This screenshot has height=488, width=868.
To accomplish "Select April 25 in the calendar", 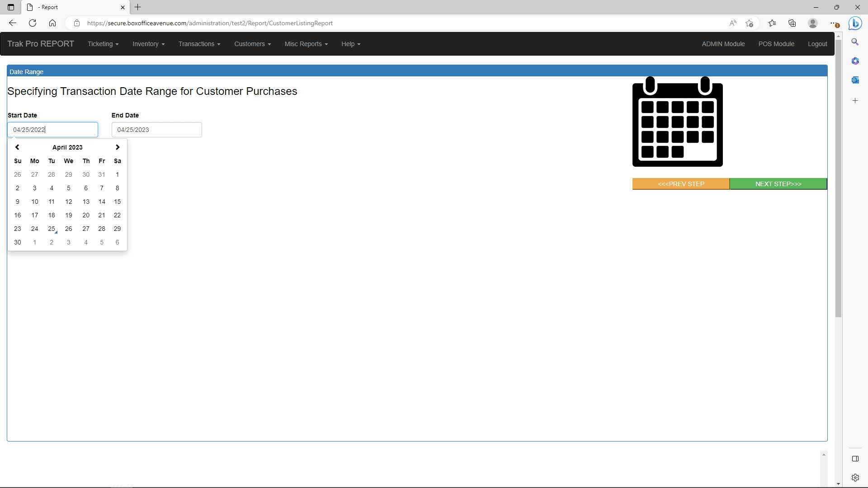I will (52, 229).
